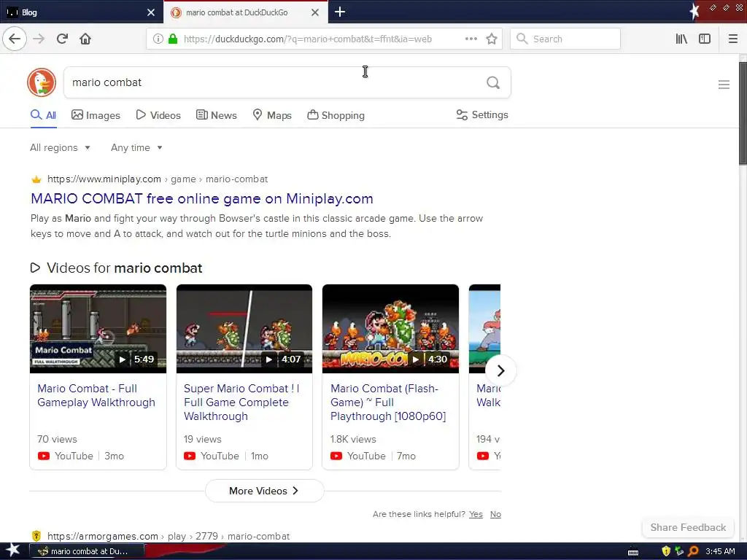Open Super Mario Combat Full Game video title

(241, 402)
